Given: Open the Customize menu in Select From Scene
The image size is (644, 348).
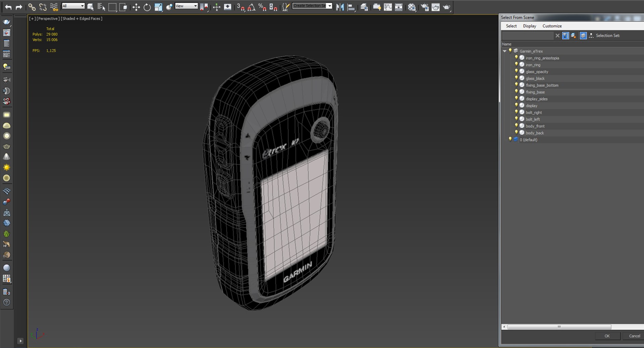Looking at the screenshot, I should tap(552, 26).
